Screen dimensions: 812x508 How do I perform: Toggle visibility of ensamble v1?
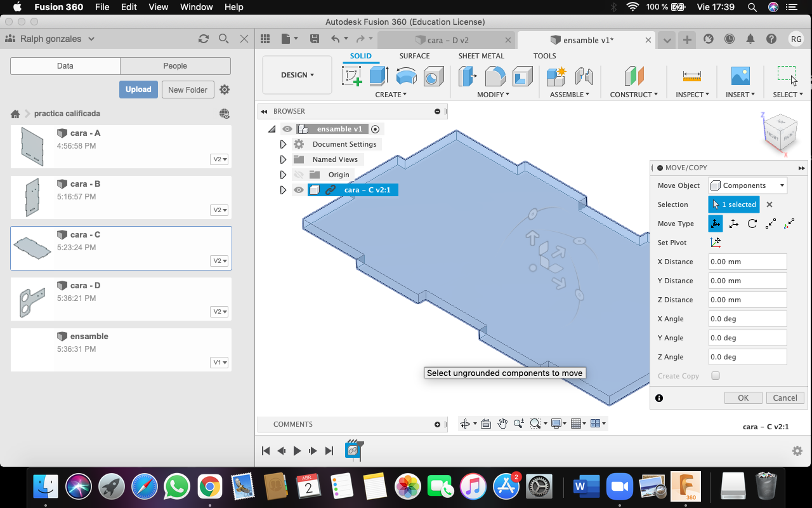[287, 129]
